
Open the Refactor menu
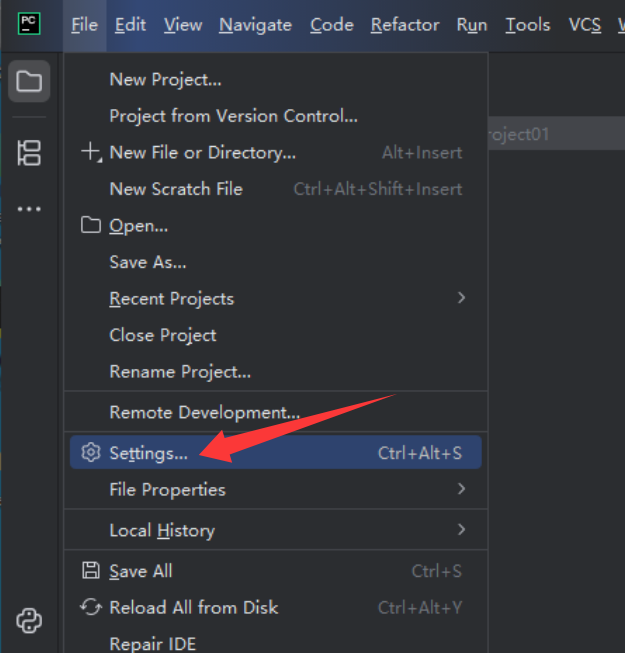(x=404, y=25)
